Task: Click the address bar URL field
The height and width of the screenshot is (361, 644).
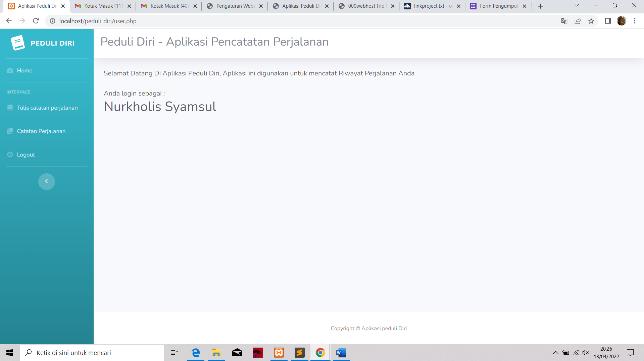Action: (302, 21)
